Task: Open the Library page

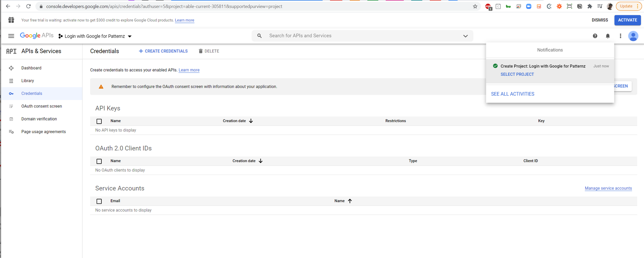Action: (x=28, y=81)
